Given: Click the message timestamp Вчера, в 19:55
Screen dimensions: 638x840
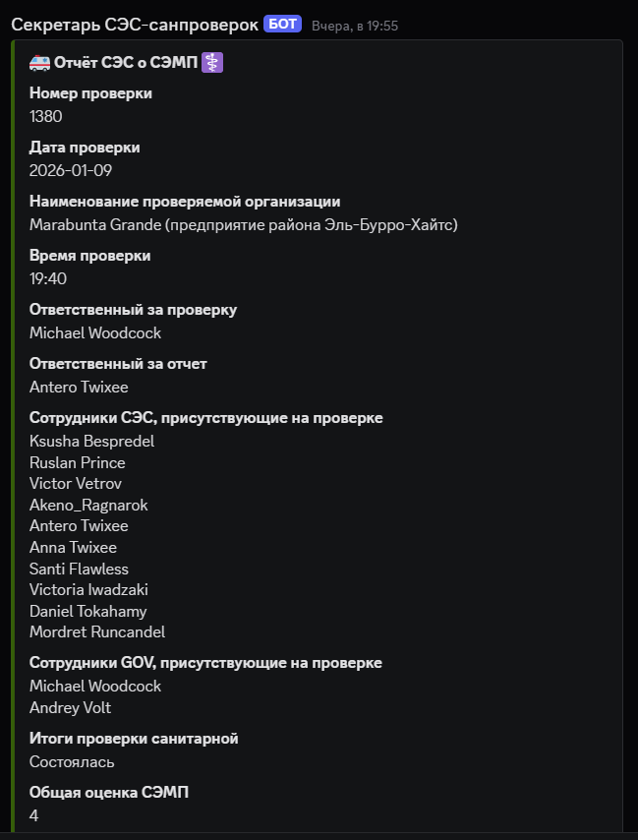Looking at the screenshot, I should tap(354, 25).
